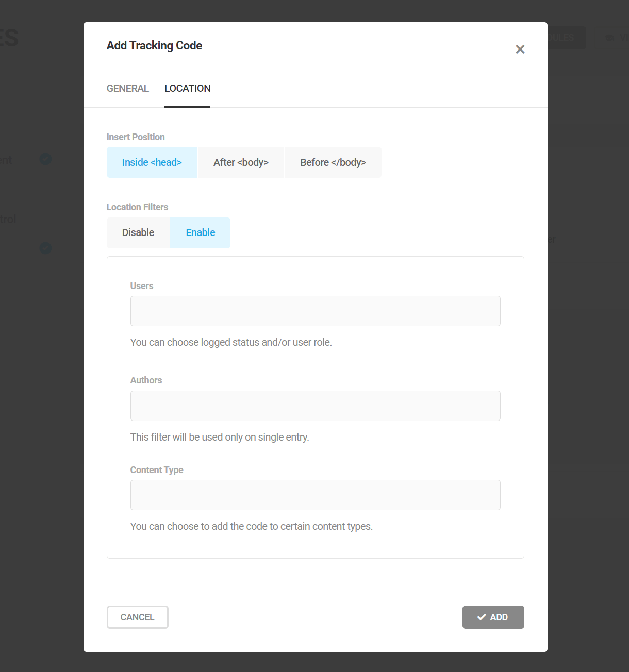Select the Location tab

[187, 88]
